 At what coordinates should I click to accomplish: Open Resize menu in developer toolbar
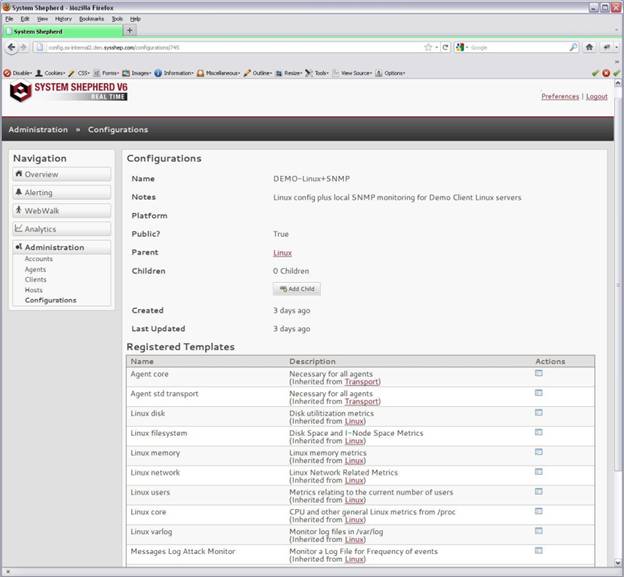[x=289, y=73]
